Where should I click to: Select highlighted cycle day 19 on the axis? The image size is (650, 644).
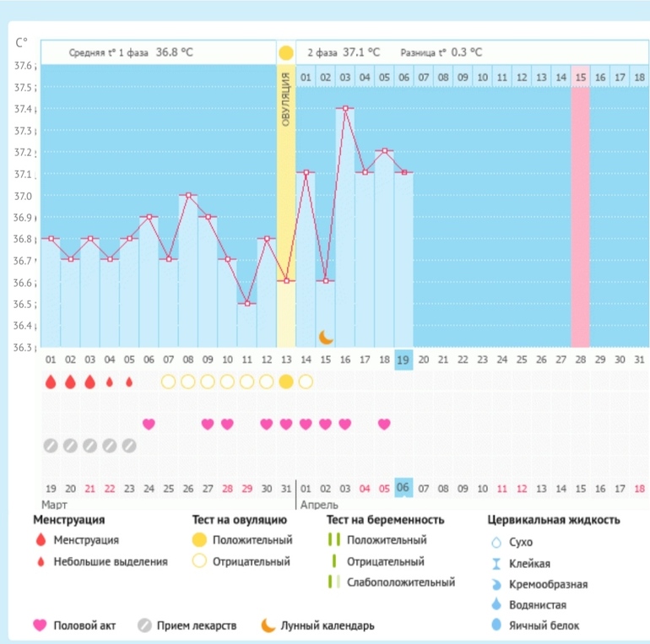(404, 360)
